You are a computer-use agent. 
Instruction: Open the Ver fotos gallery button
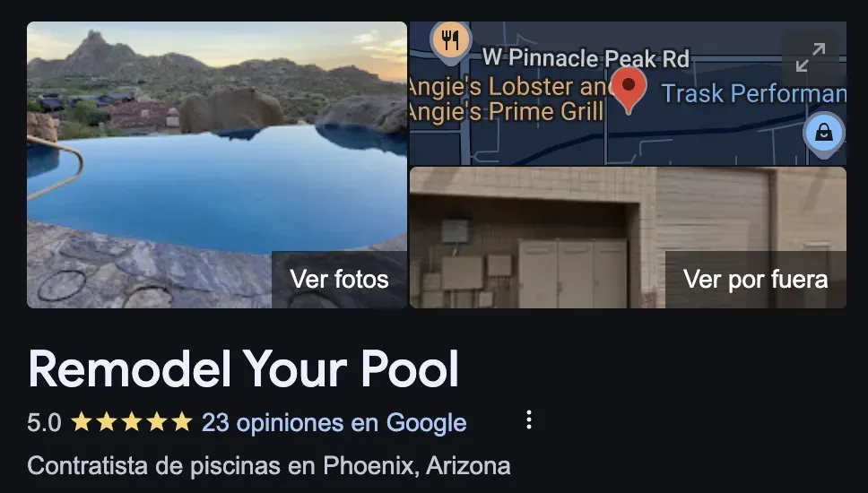click(x=339, y=280)
